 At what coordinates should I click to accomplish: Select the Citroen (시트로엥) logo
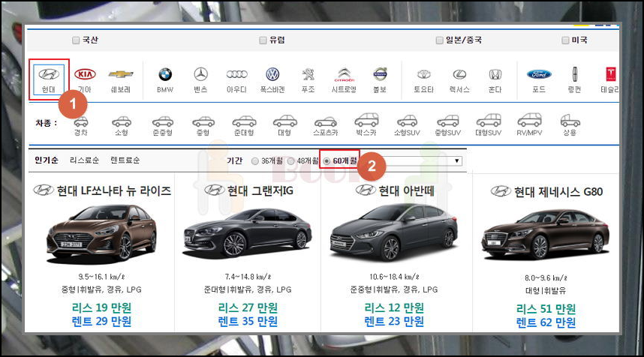point(345,74)
